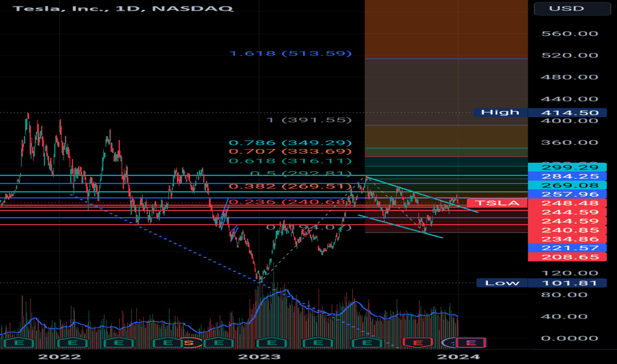Screen dimensions: 617x364
Task: Click the 269.08 cyan price label
Action: pos(567,185)
